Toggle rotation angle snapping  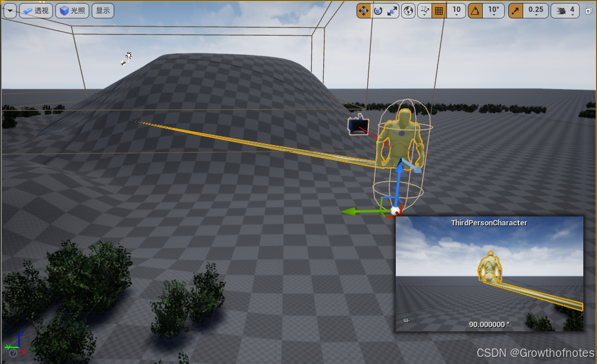[475, 11]
